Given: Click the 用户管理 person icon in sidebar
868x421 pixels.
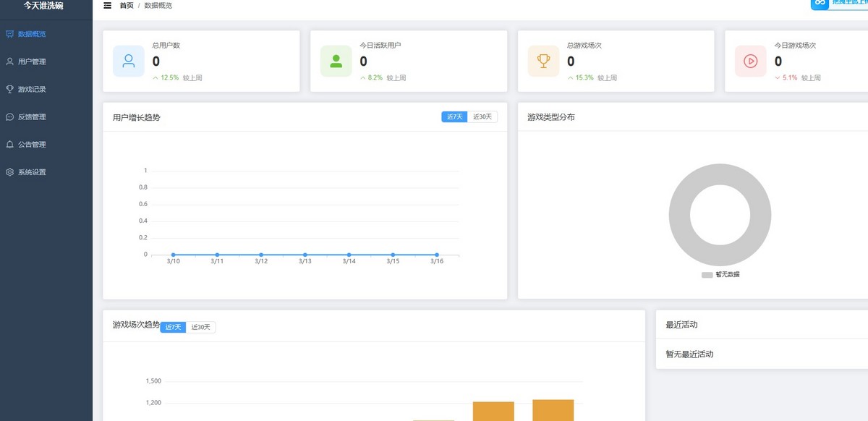Looking at the screenshot, I should [9, 61].
